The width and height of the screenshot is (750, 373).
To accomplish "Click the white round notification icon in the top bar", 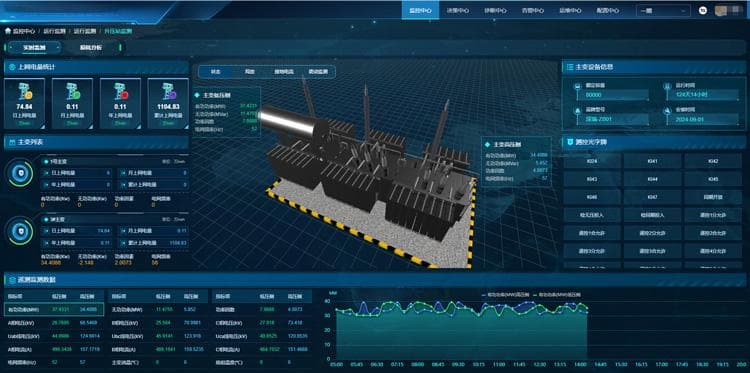I will pyautogui.click(x=703, y=10).
